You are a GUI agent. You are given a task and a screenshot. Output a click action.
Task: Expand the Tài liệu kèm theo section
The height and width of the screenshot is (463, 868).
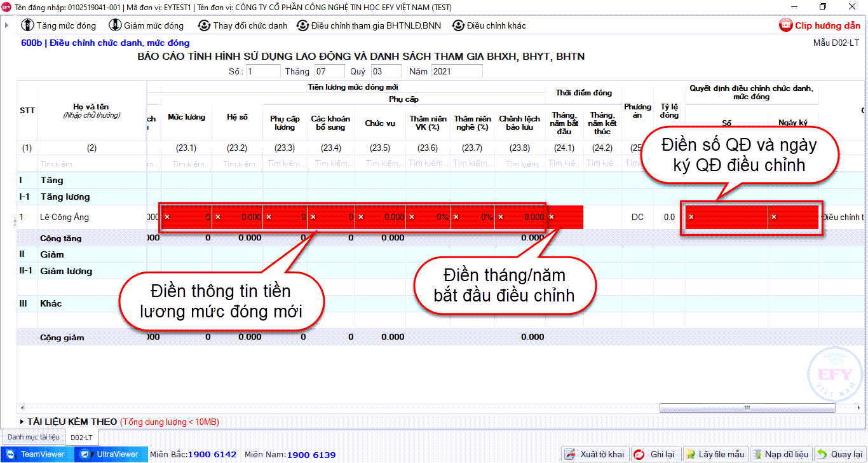pos(22,422)
